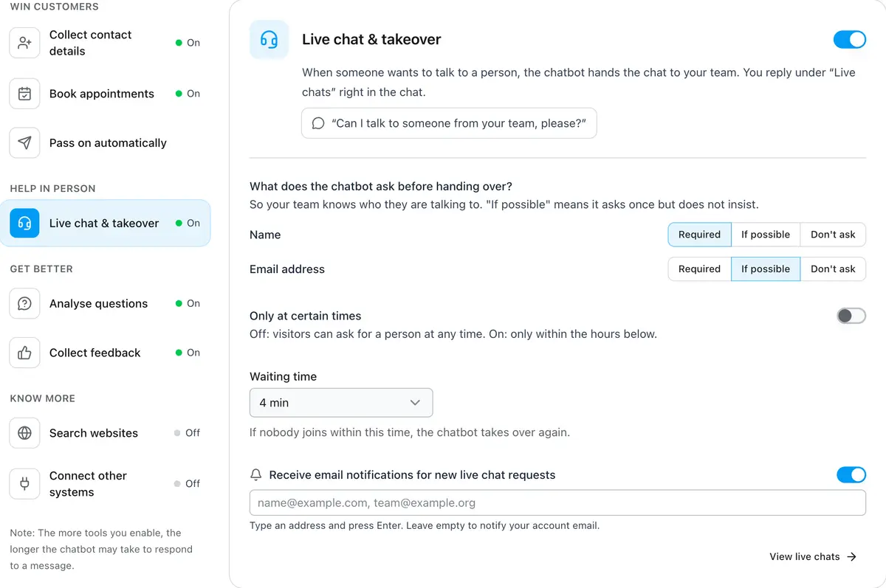
Task: Click the Pass on automatically paper-plane icon
Action: tap(24, 143)
